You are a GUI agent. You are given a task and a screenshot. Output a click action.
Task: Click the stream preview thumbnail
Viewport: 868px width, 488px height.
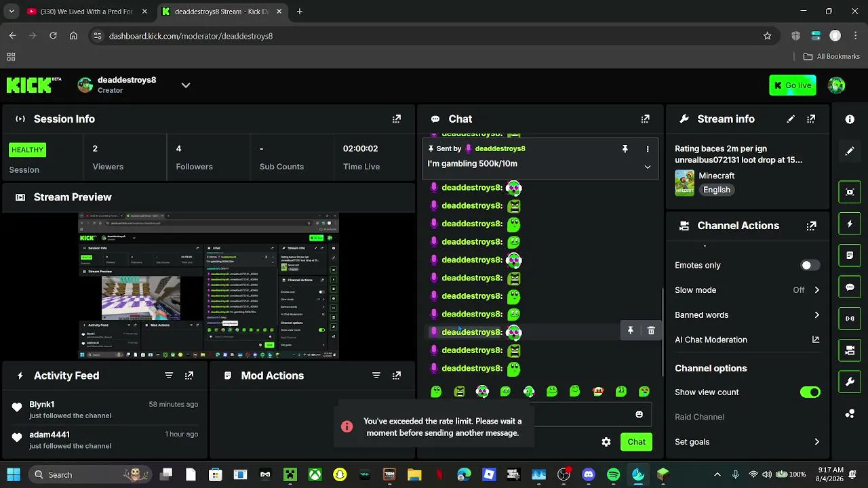pyautogui.click(x=208, y=286)
